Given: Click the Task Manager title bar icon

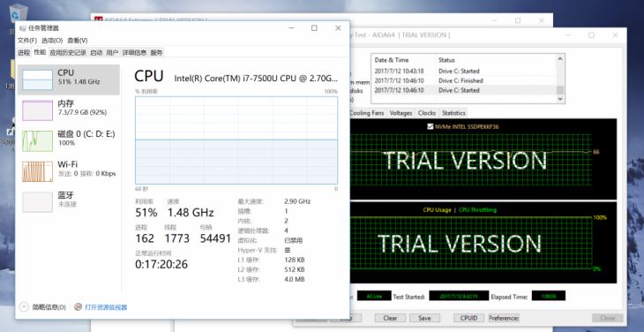Looking at the screenshot, I should pos(22,28).
